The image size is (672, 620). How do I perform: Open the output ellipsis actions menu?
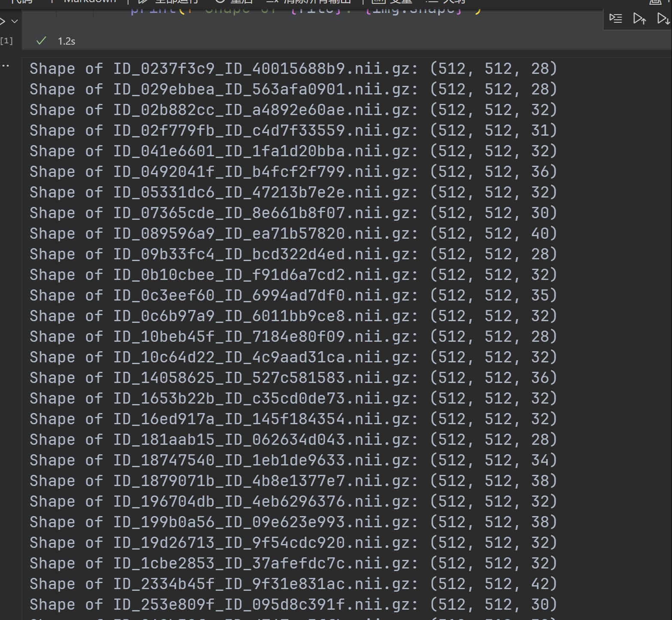(6, 66)
